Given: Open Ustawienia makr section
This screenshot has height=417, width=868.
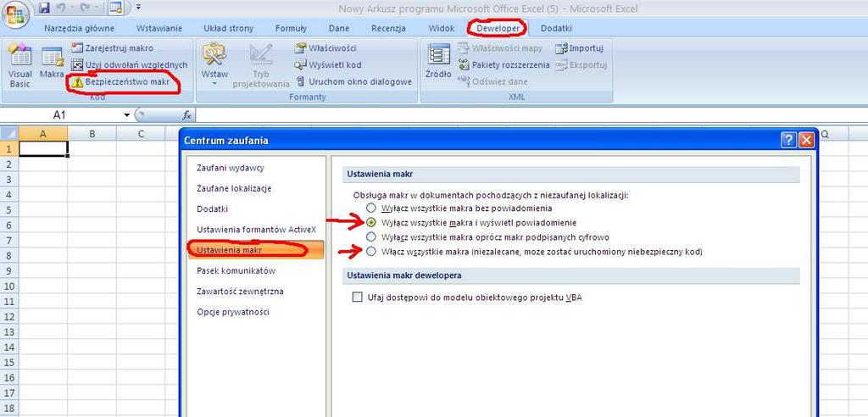Looking at the screenshot, I should pos(256,250).
